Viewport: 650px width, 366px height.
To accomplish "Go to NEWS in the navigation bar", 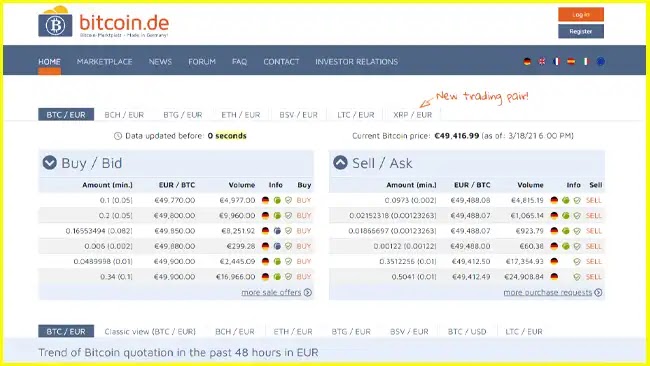I will point(160,62).
